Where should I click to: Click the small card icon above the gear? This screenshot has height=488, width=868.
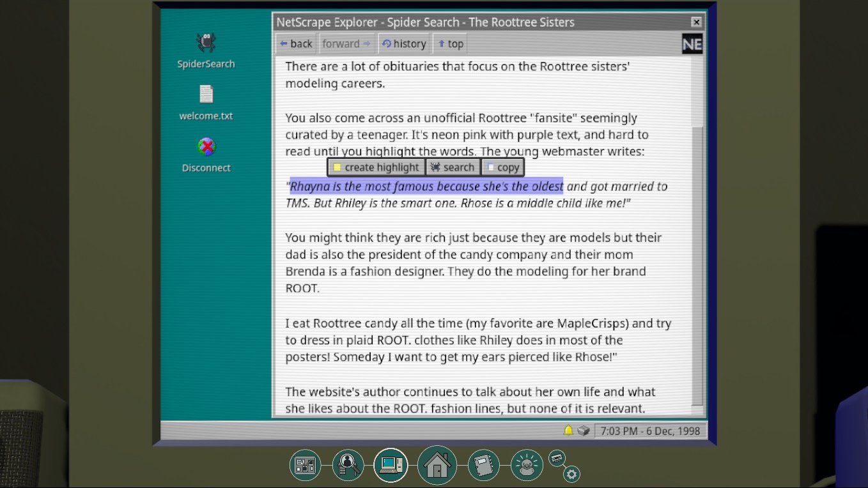[557, 458]
